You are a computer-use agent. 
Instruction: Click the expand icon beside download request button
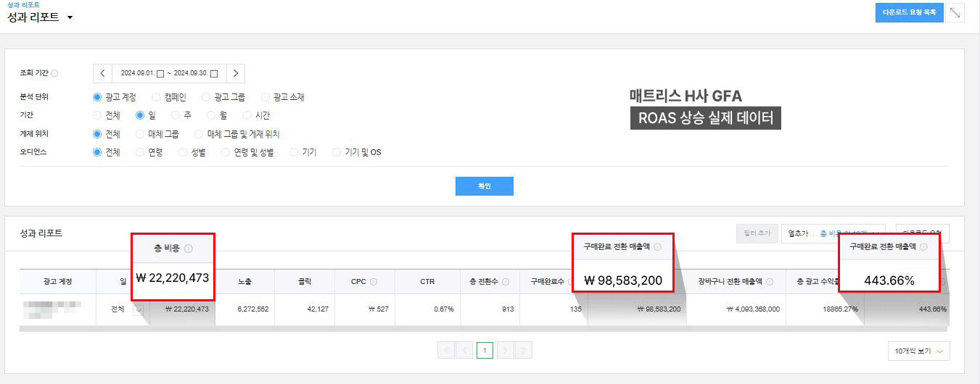pyautogui.click(x=955, y=12)
